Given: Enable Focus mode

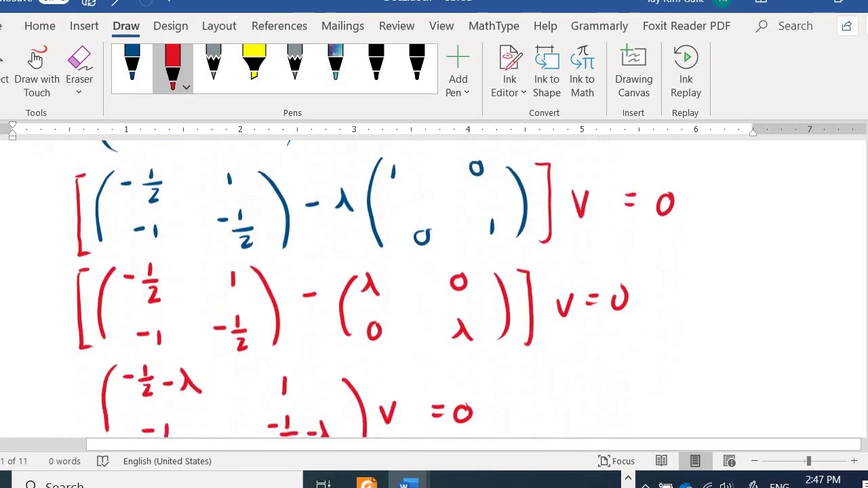Looking at the screenshot, I should tap(616, 461).
